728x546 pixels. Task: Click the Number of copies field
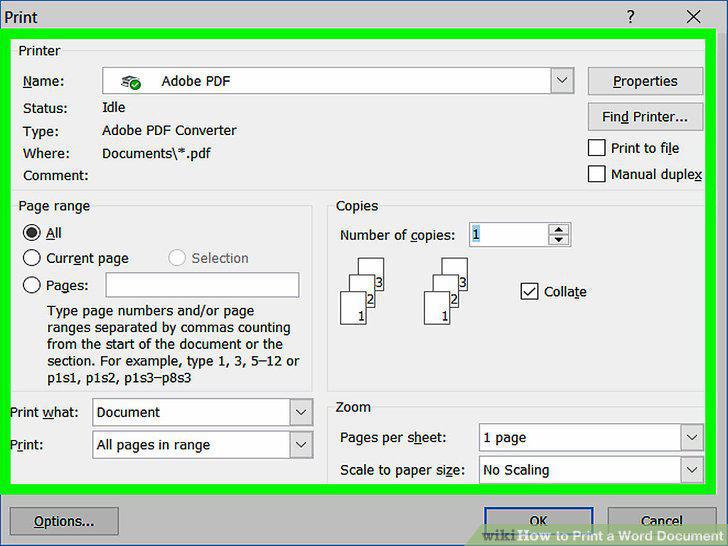click(509, 234)
